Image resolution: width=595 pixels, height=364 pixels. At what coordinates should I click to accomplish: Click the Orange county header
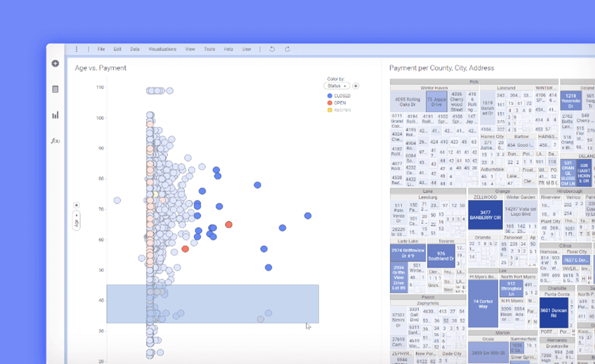(x=503, y=191)
